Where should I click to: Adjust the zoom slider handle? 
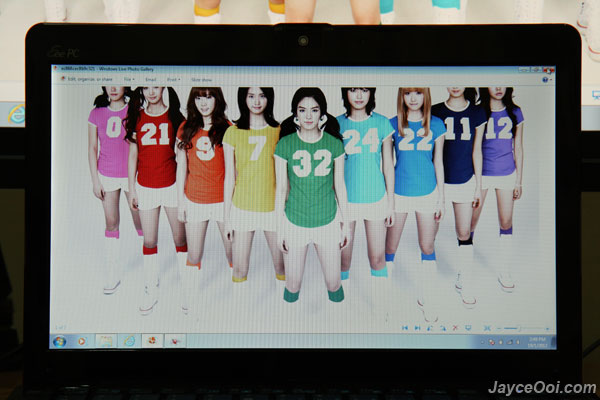pyautogui.click(x=519, y=328)
